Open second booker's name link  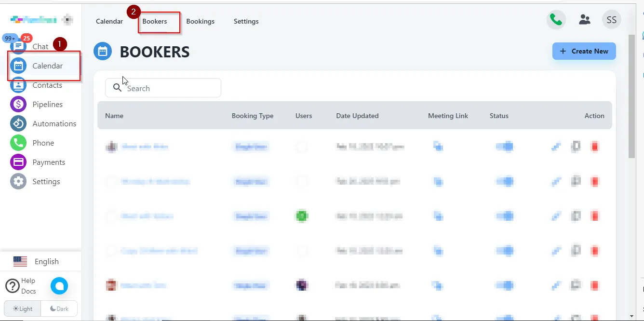coord(155,181)
